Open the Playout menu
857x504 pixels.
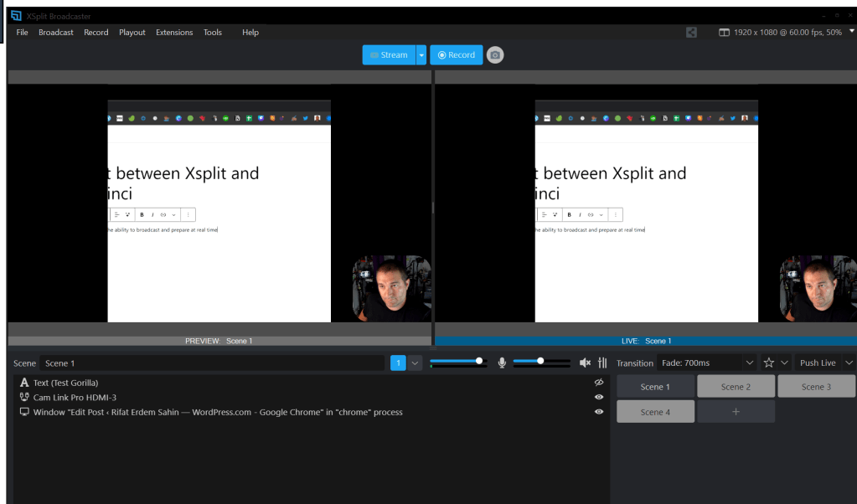[132, 32]
